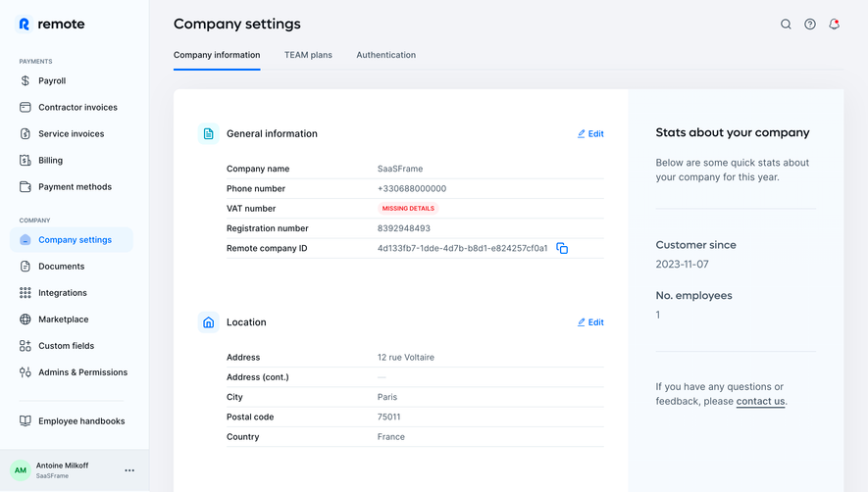Open Payroll in the sidebar
This screenshot has width=868, height=492.
(x=52, y=80)
